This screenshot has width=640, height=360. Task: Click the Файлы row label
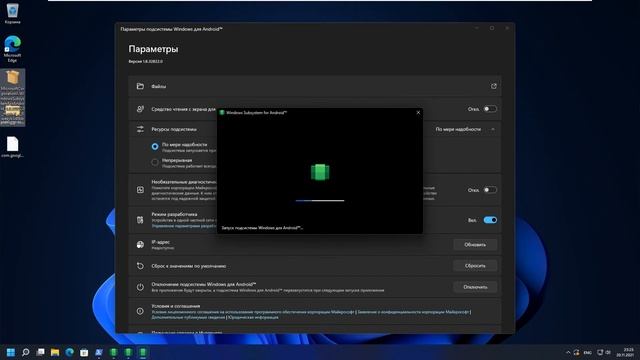(x=158, y=86)
